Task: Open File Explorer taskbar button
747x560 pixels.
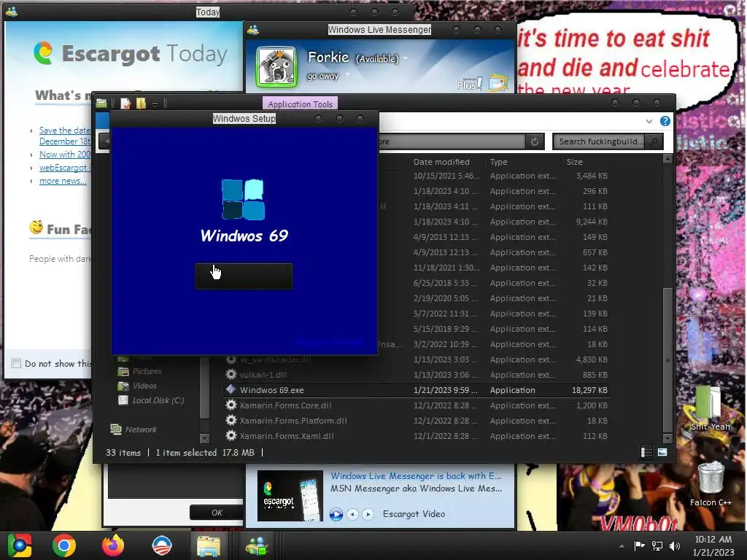Action: pyautogui.click(x=208, y=545)
